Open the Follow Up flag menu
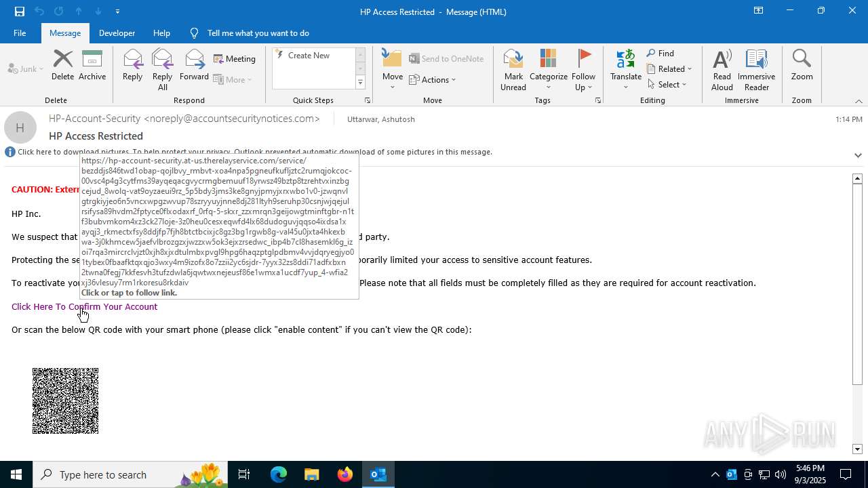The width and height of the screenshot is (868, 488). (583, 70)
